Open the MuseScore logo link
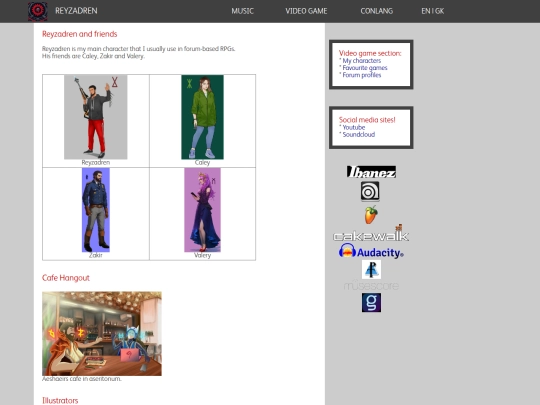540x405 pixels. click(x=371, y=285)
